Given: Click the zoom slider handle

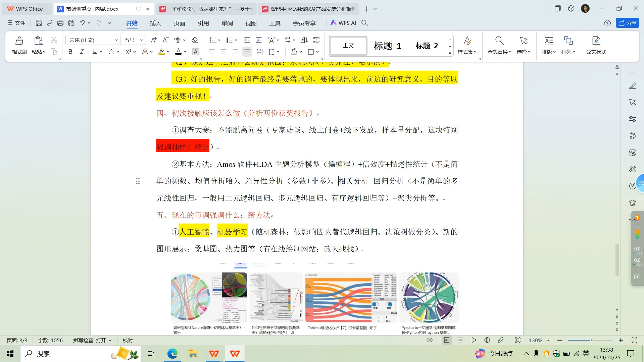Looking at the screenshot, I should 592,340.
